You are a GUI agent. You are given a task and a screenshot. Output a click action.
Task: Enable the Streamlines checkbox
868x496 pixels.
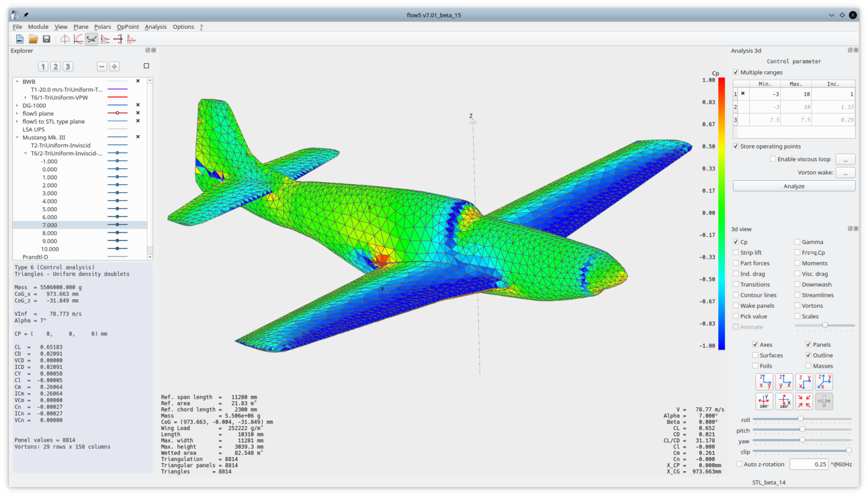[x=797, y=295]
